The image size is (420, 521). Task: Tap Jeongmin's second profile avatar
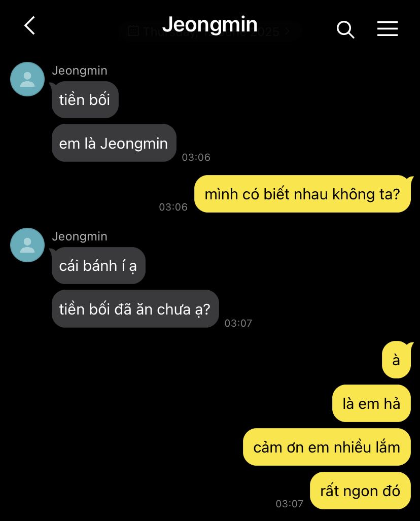click(27, 245)
